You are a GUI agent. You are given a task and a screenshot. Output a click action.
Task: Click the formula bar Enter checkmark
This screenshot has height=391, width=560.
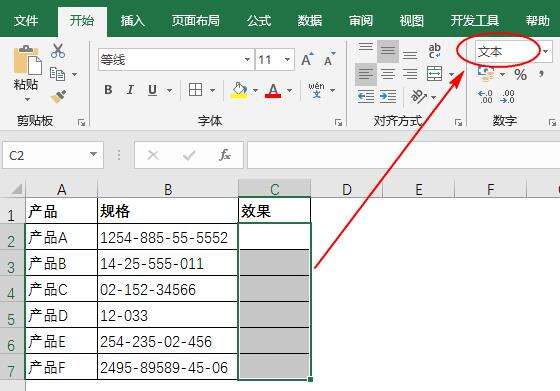[x=189, y=155]
